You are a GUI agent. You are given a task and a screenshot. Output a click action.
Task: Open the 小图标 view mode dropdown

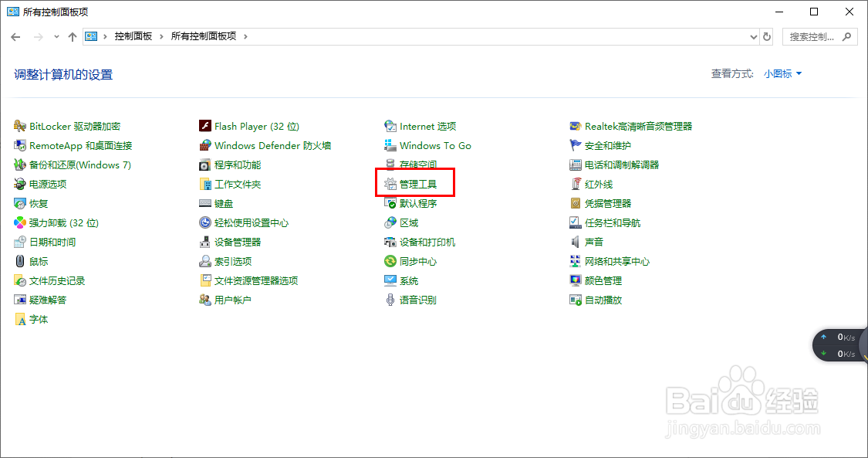pyautogui.click(x=783, y=73)
